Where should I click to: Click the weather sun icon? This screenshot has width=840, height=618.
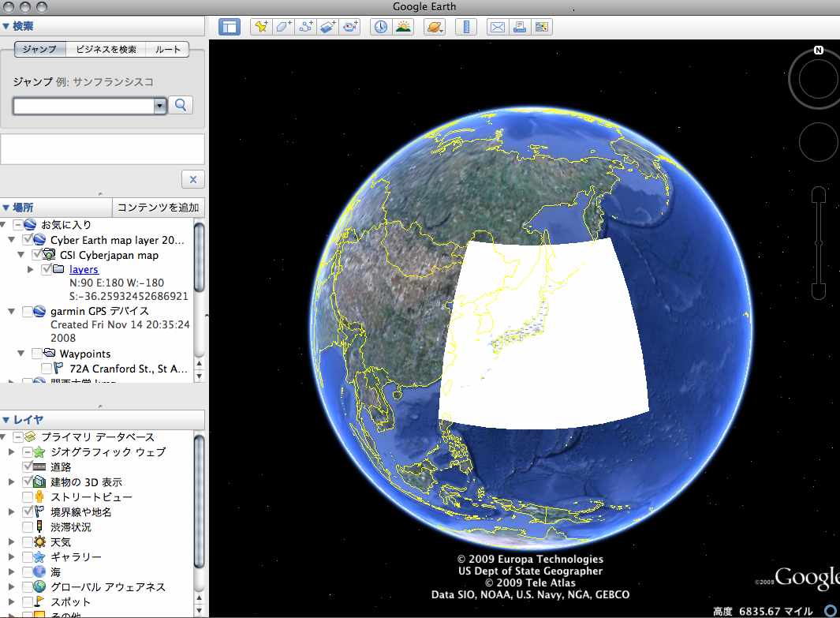pos(39,541)
